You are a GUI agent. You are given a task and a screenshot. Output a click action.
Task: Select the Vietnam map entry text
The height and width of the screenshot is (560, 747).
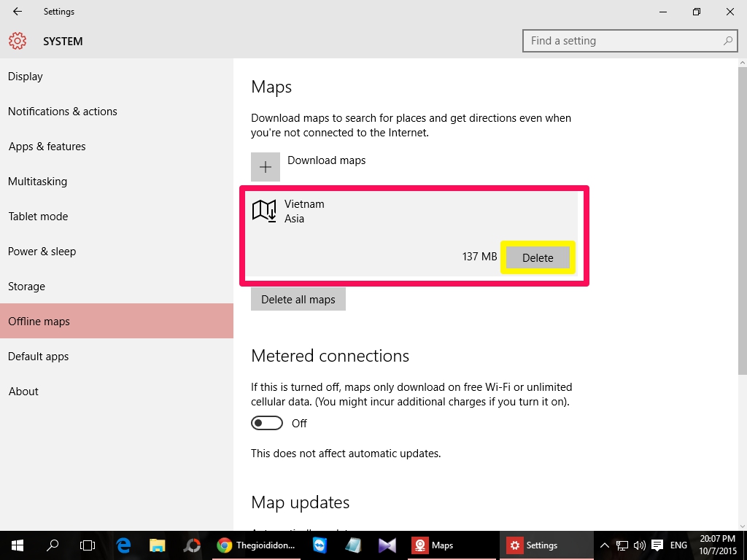point(304,204)
